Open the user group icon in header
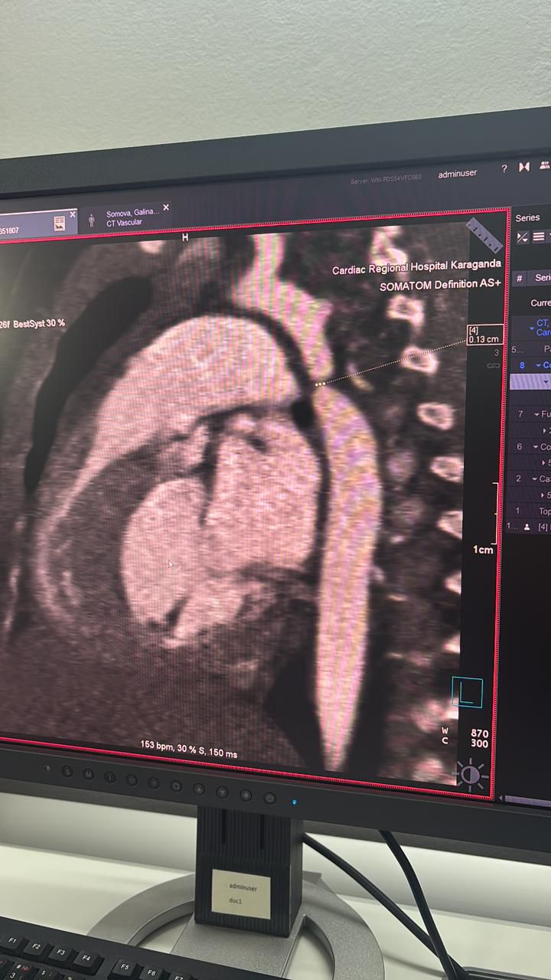 coord(544,165)
